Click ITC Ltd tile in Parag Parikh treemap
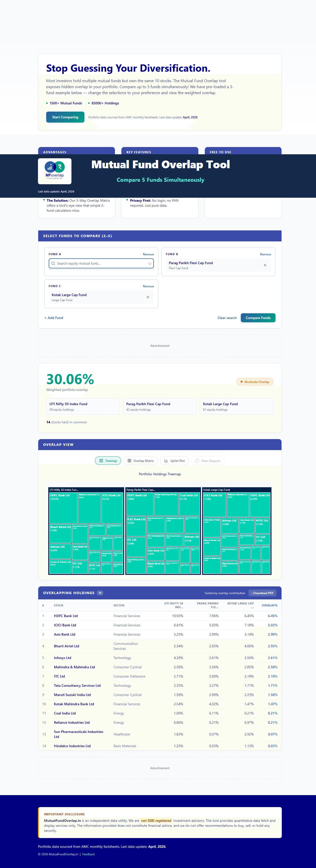Image resolution: width=316 pixels, height=868 pixels. pyautogui.click(x=136, y=547)
